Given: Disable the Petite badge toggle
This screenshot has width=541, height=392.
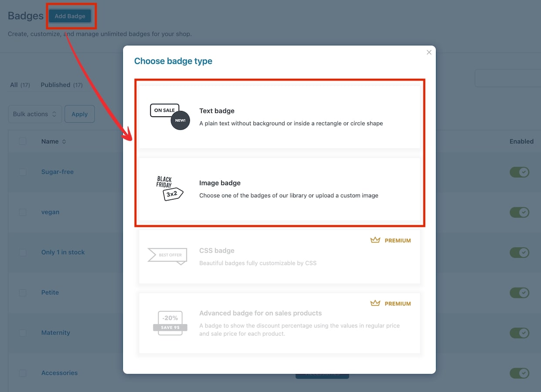Looking at the screenshot, I should point(520,293).
